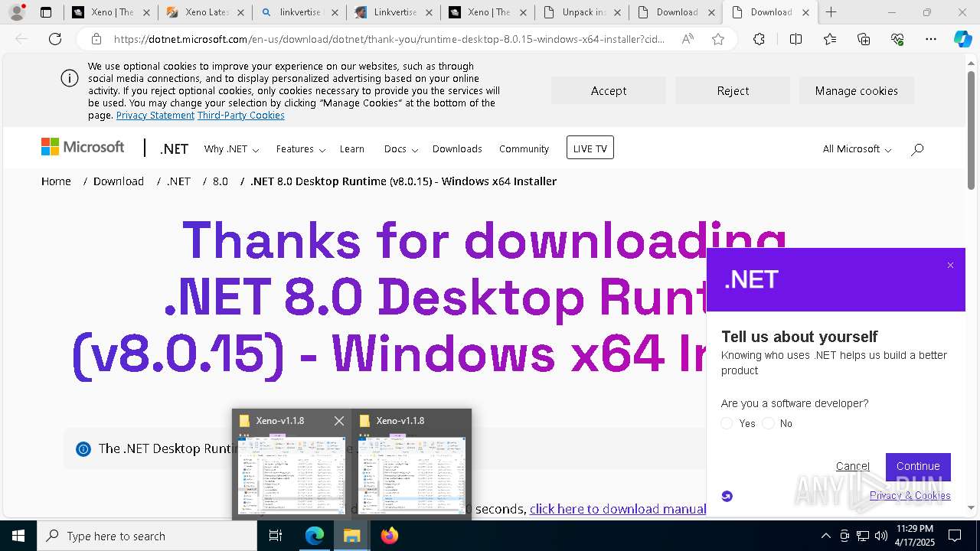This screenshot has height=551, width=980.
Task: Open site search magnifier icon
Action: [x=917, y=149]
